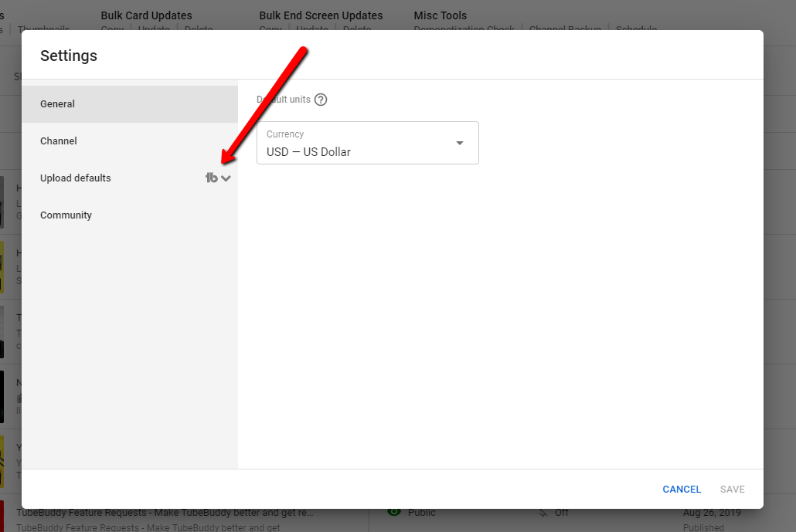This screenshot has width=796, height=532.
Task: Expand the chevron next to Upload defaults
Action: pyautogui.click(x=226, y=178)
